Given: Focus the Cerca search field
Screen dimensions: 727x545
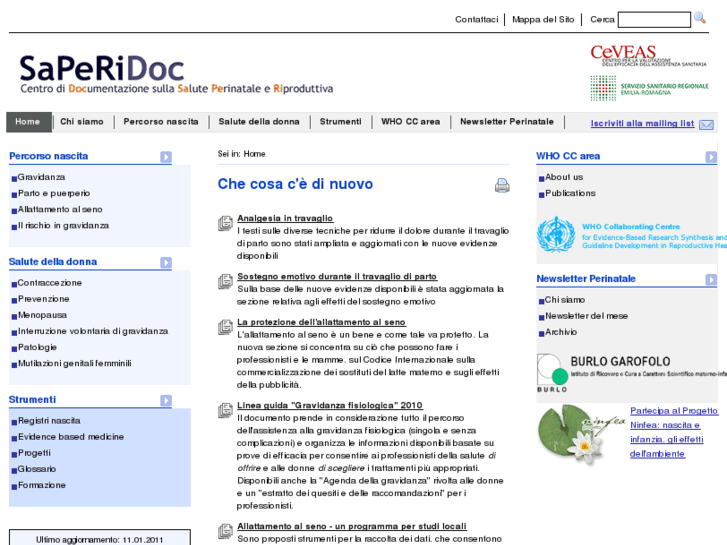Looking at the screenshot, I should 654,20.
